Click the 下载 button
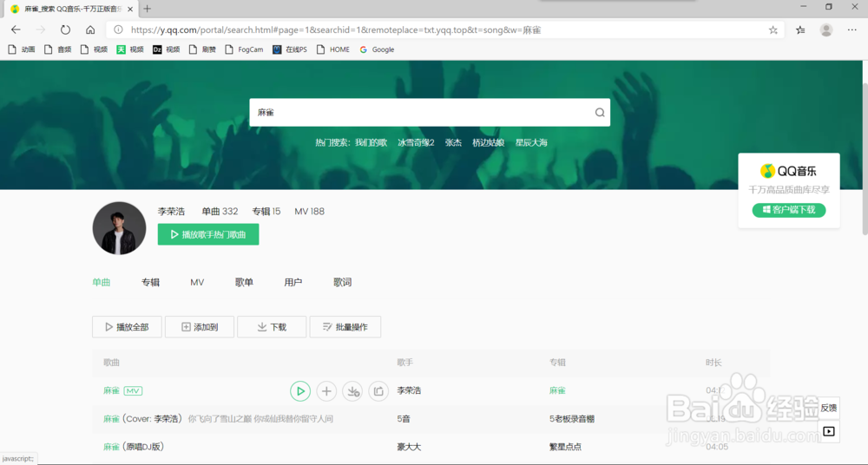This screenshot has height=465, width=868. (x=272, y=326)
